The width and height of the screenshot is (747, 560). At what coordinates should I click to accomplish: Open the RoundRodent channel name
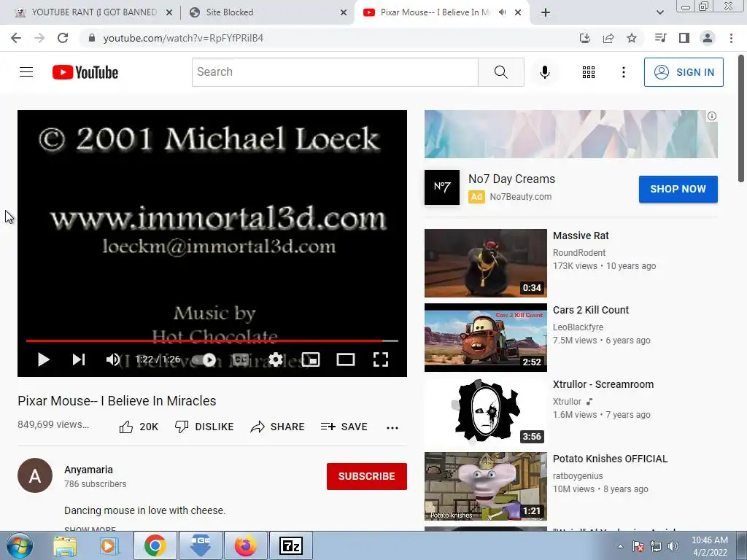578,253
